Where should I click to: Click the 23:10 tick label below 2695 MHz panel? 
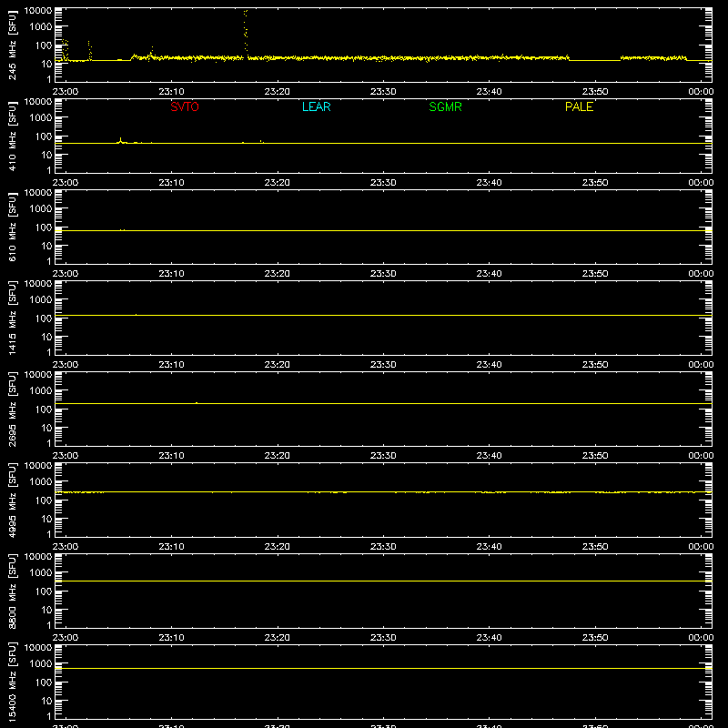coord(171,456)
